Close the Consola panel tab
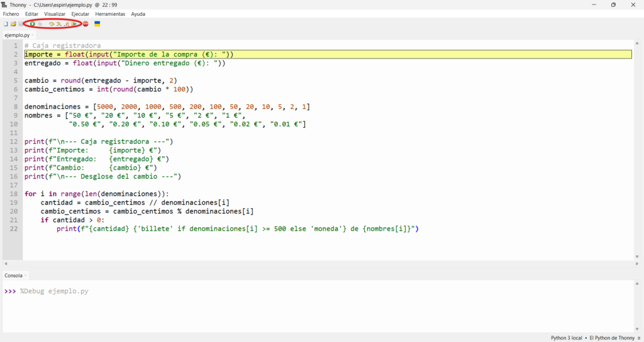644x342 pixels. point(25,275)
